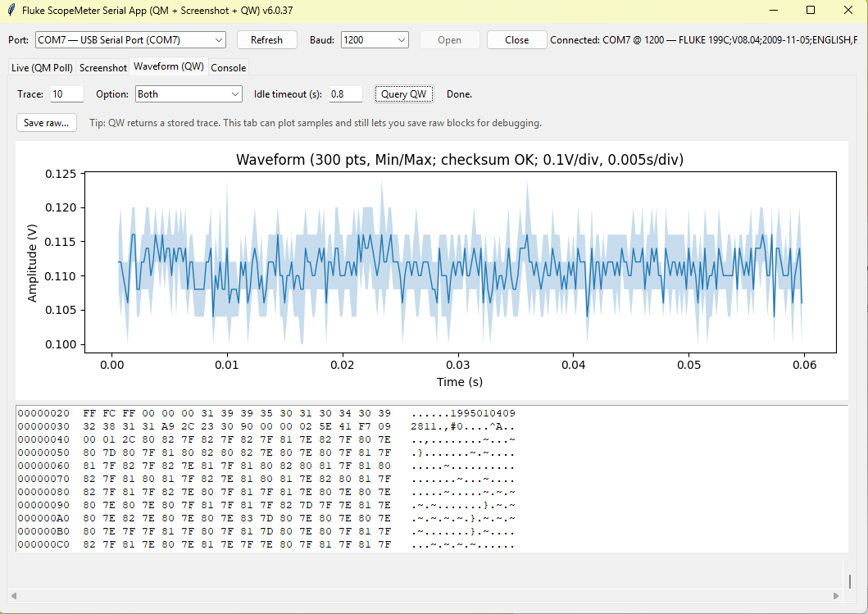This screenshot has width=868, height=614.
Task: Click the feather app icon in title bar
Action: coord(11,11)
